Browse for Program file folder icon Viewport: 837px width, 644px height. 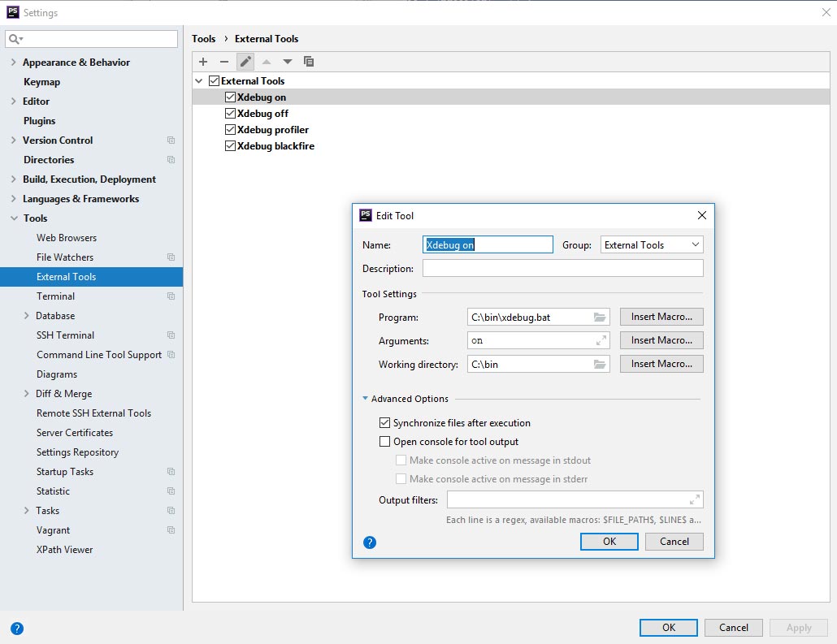[600, 317]
